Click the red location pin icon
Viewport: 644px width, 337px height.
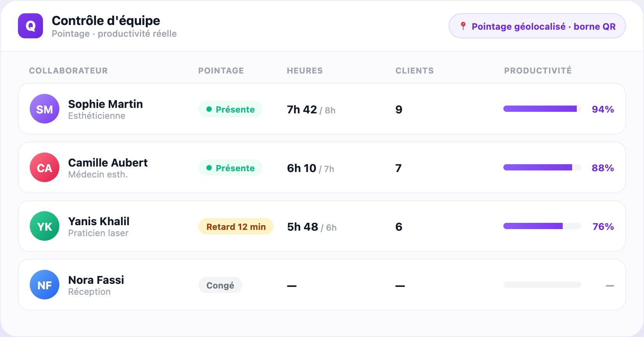[x=463, y=26]
